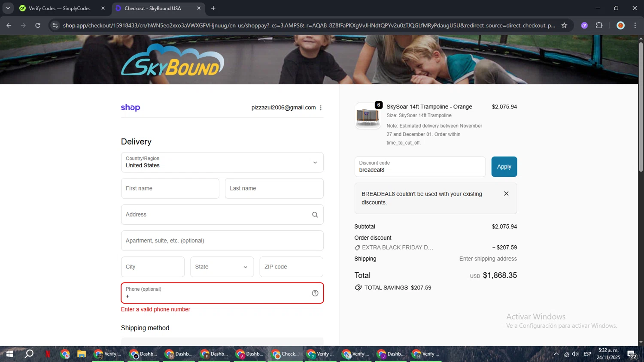
Task: Click the TOTAL SAVINGS tag icon
Action: click(x=358, y=288)
